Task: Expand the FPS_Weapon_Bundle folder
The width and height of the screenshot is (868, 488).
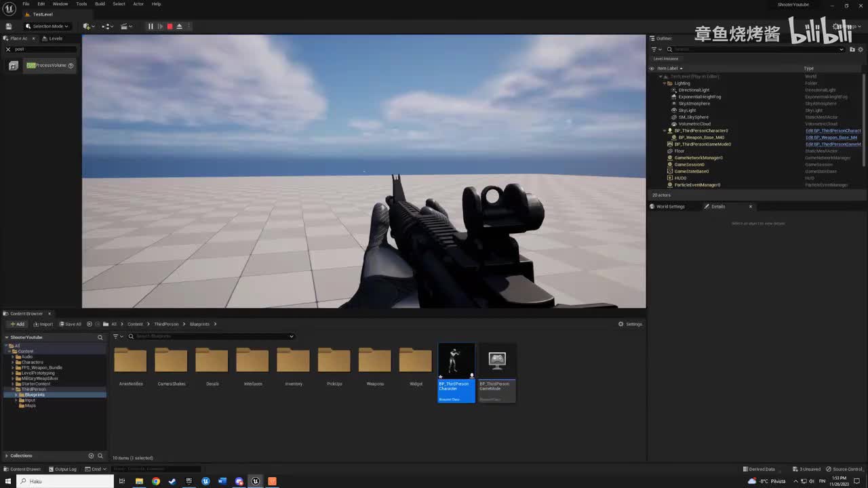Action: [x=12, y=367]
